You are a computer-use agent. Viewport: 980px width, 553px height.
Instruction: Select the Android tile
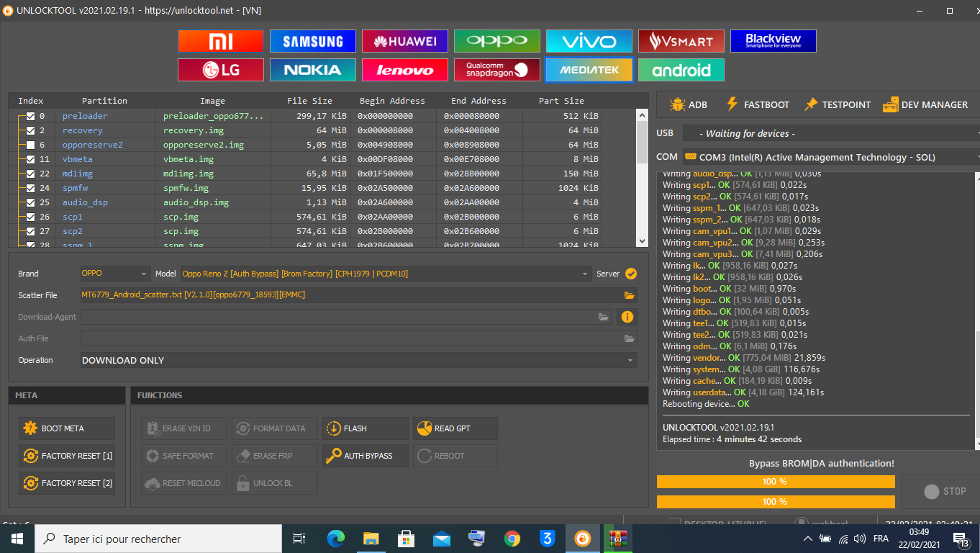coord(681,70)
